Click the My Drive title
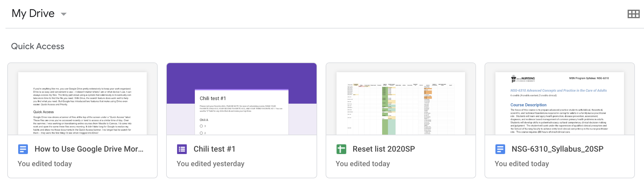The width and height of the screenshot is (644, 188). [33, 14]
